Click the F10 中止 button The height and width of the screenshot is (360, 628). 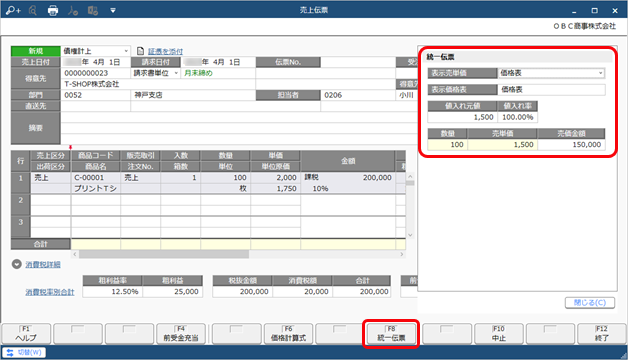tap(499, 334)
